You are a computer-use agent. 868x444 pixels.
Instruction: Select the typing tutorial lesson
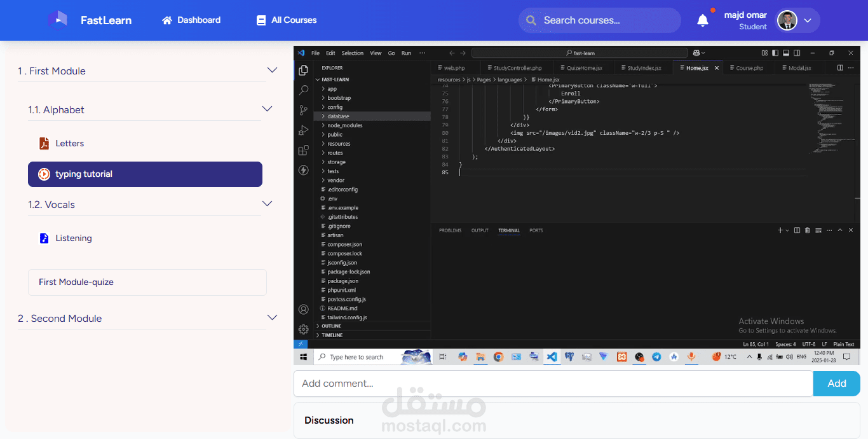pyautogui.click(x=145, y=174)
